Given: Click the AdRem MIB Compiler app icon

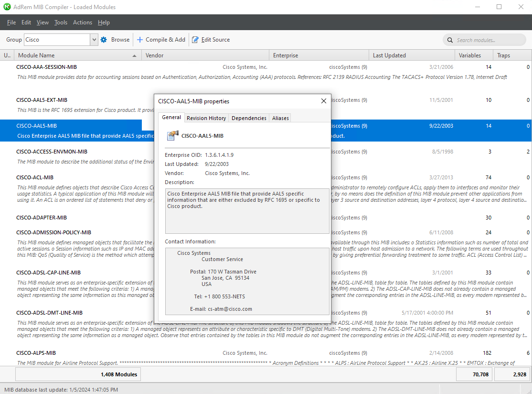Looking at the screenshot, I should click(7, 7).
